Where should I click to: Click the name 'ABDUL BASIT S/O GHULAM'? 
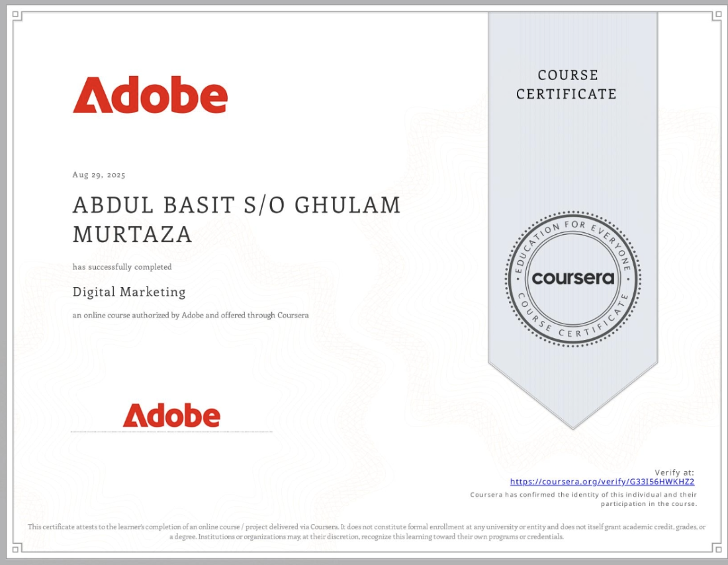236,205
